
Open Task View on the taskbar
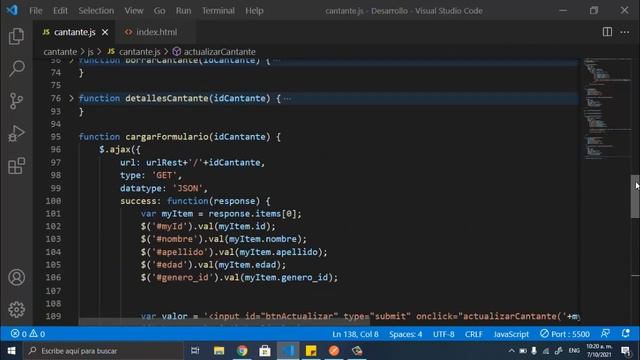tap(195, 351)
